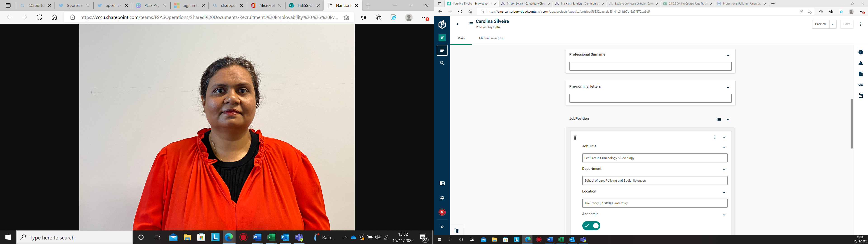Click the Pre-nominal letters input field

coord(650,99)
